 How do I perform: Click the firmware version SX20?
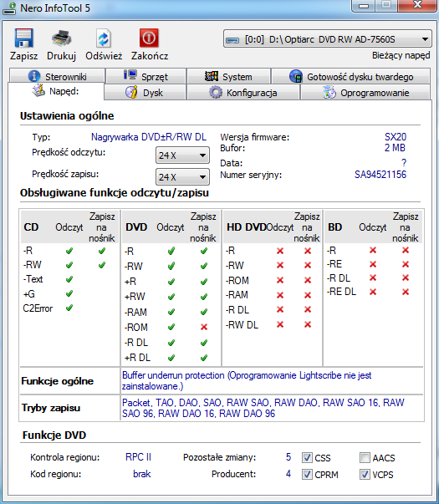point(396,137)
